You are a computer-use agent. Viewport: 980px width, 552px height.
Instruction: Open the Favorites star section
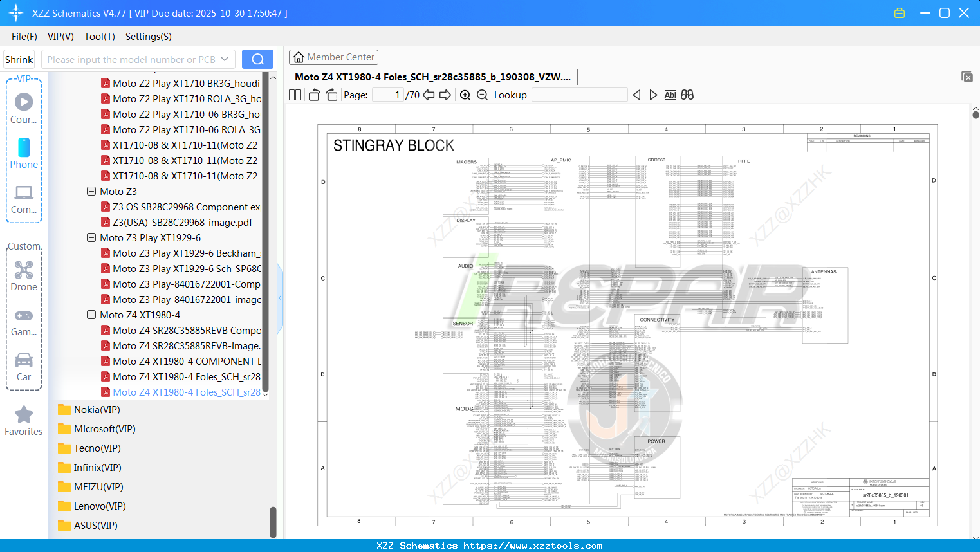[x=24, y=421]
